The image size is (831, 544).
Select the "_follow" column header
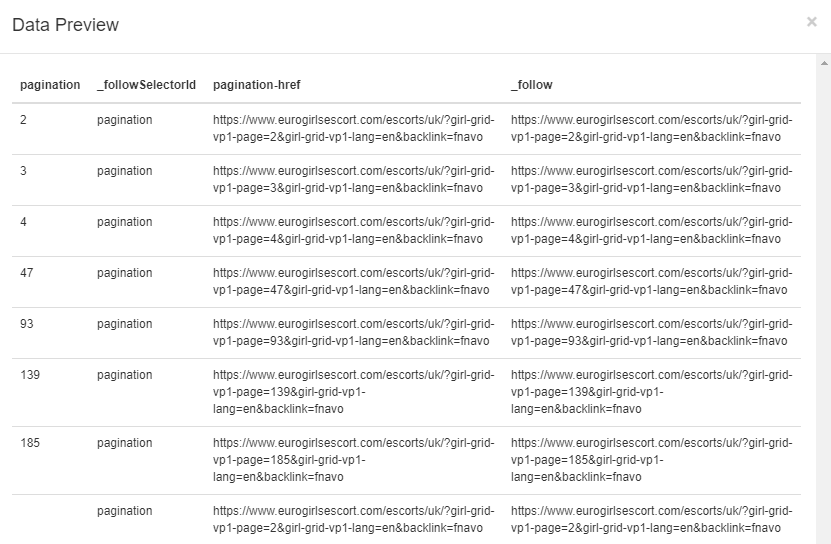tap(531, 85)
